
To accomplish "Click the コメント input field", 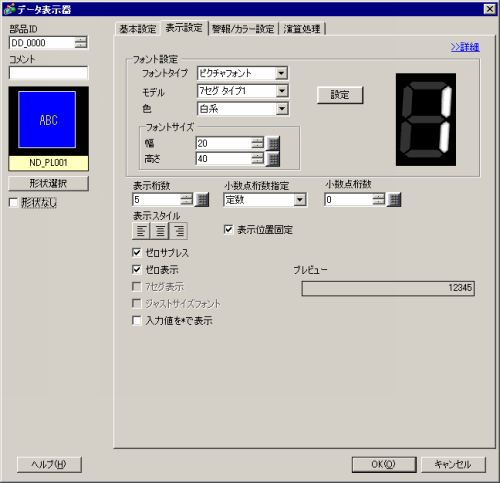I will coord(49,73).
